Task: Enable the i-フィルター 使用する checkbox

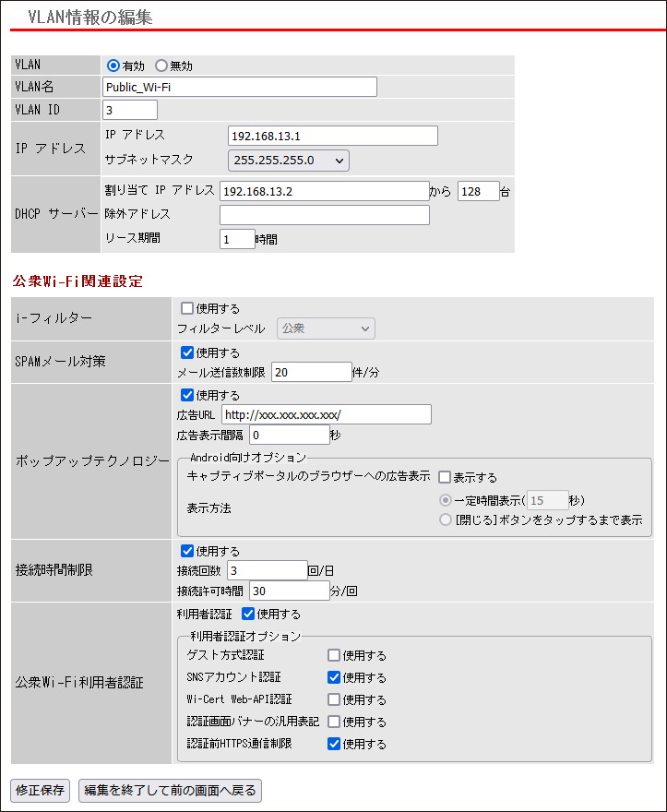Action: [187, 308]
